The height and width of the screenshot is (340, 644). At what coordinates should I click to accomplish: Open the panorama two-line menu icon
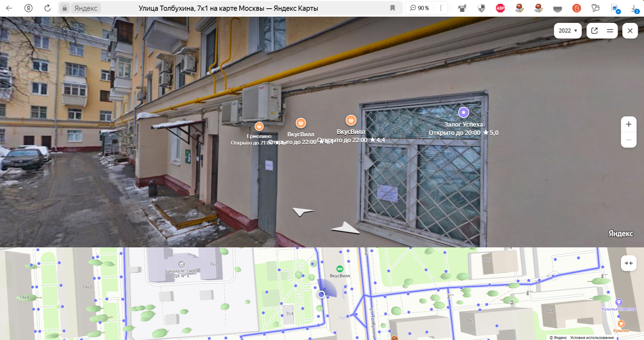pos(610,31)
